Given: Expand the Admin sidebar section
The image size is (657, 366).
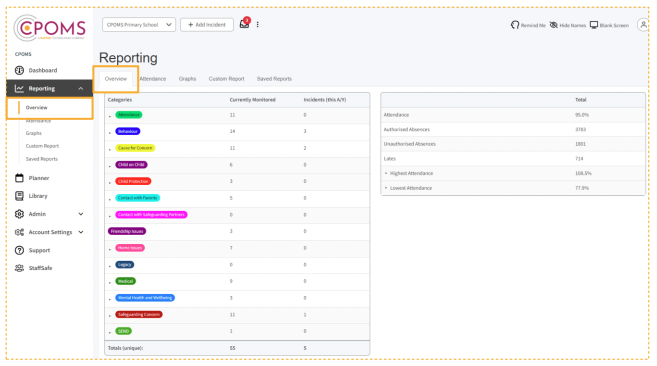Looking at the screenshot, I should click(x=81, y=214).
